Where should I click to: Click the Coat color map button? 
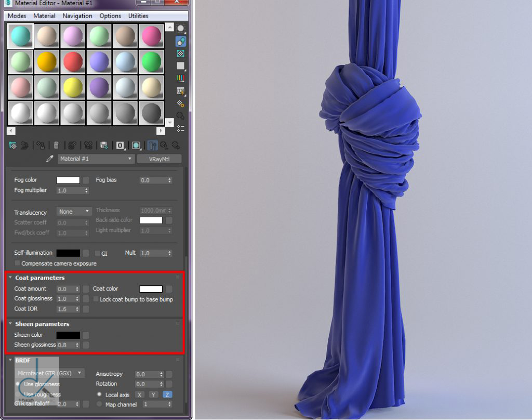click(x=169, y=289)
